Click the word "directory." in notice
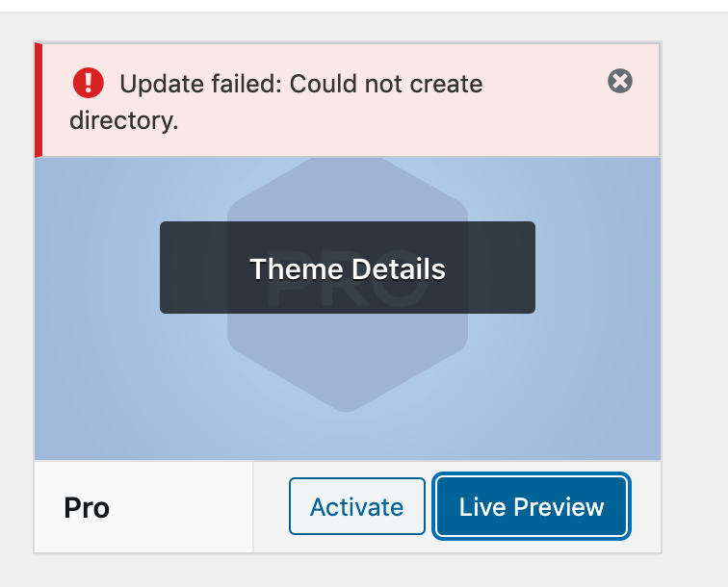The width and height of the screenshot is (728, 587). [124, 120]
